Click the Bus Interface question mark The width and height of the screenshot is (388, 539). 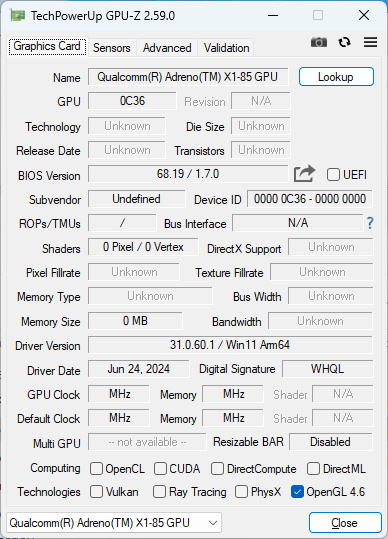(370, 223)
